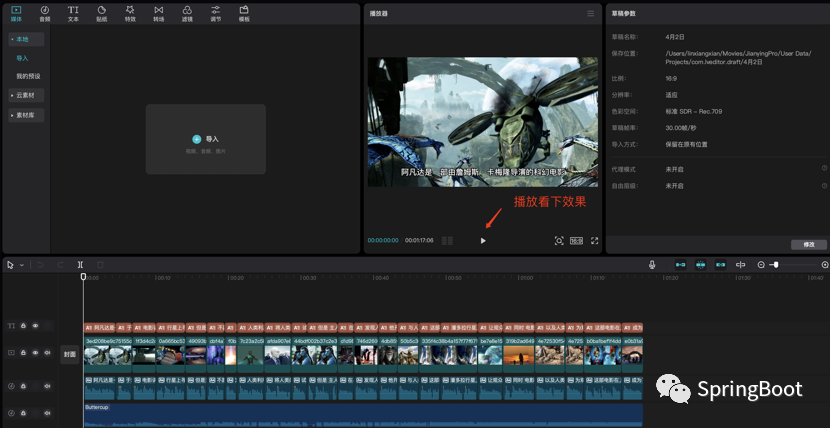Lock the text subtitle track
This screenshot has width=830, height=428.
[x=23, y=326]
